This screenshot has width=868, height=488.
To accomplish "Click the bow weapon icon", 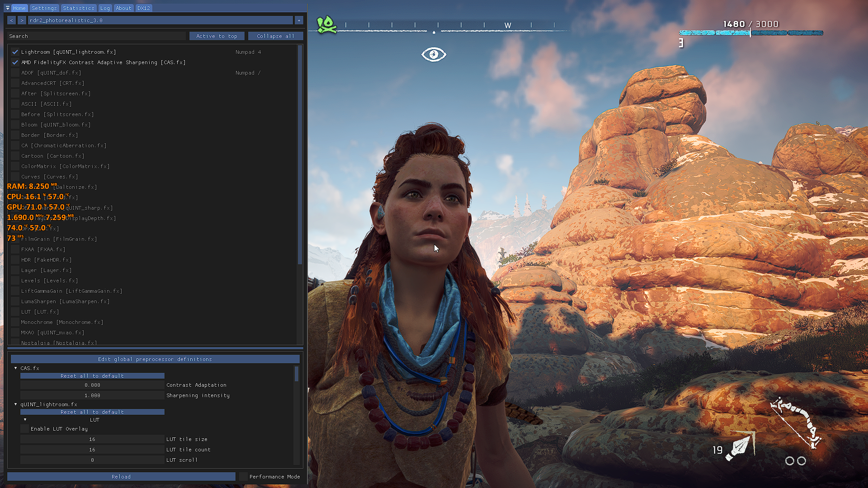I will coord(797,422).
